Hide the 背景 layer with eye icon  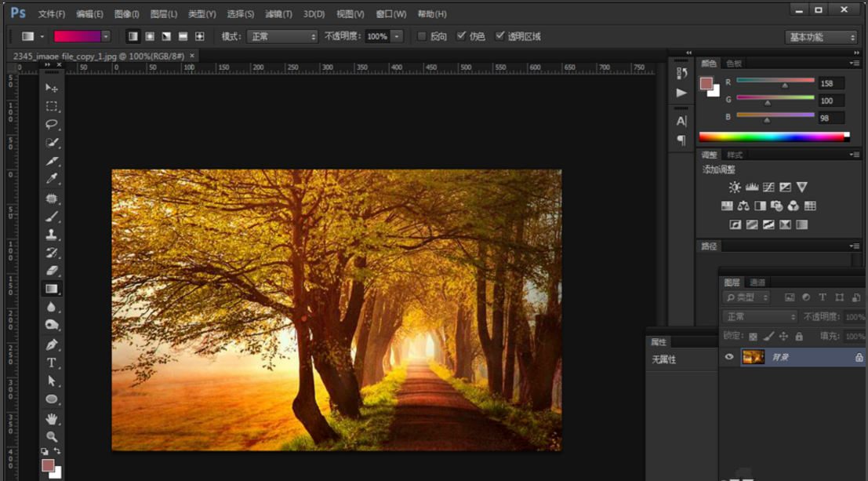[729, 357]
